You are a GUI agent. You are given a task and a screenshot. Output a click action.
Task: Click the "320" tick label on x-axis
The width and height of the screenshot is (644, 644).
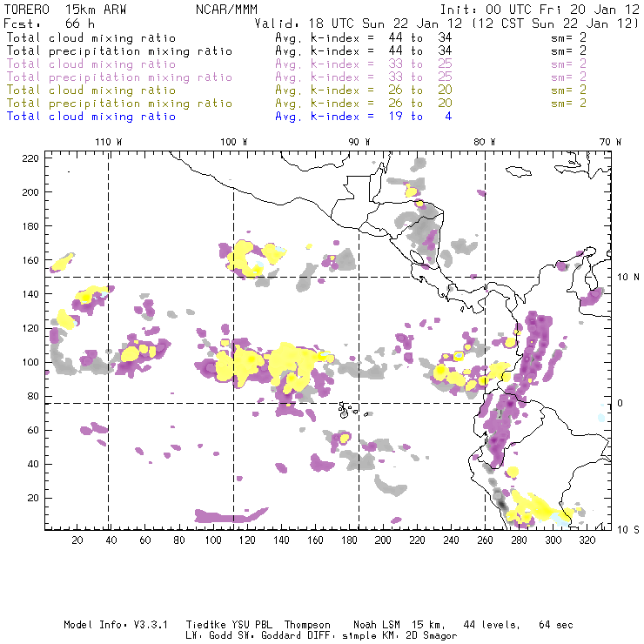(587, 540)
